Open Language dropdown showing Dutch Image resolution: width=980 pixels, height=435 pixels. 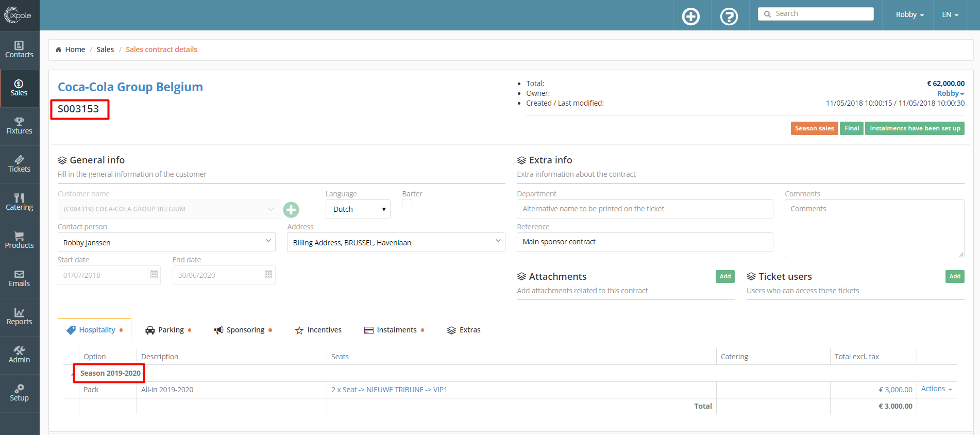358,209
